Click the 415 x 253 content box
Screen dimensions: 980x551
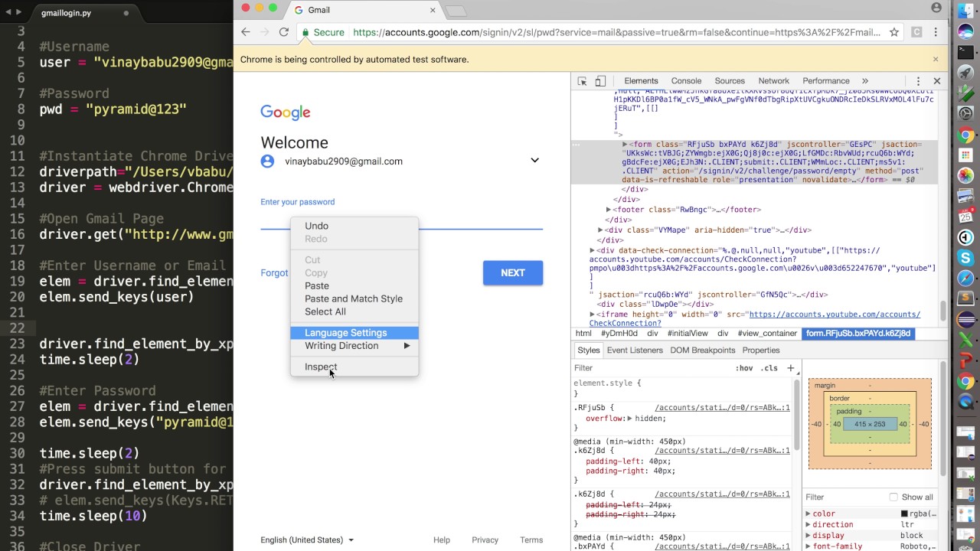[x=870, y=424]
